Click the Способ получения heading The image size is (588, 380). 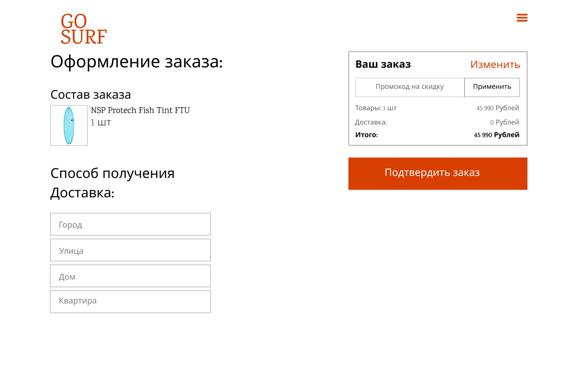[112, 173]
